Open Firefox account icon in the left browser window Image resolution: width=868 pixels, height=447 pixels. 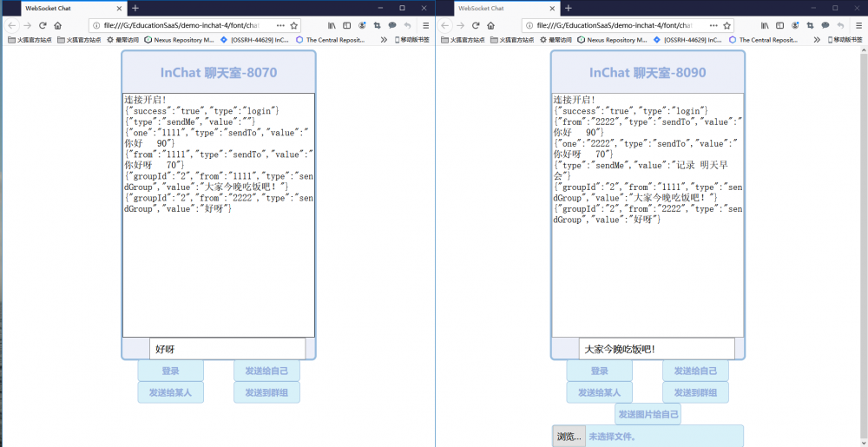pos(362,25)
